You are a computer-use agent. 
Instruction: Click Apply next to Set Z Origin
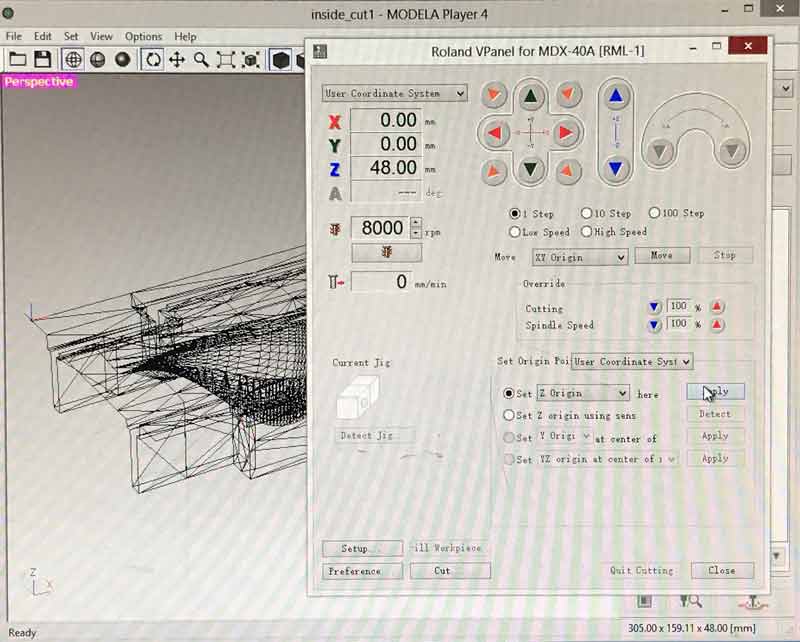pos(716,391)
